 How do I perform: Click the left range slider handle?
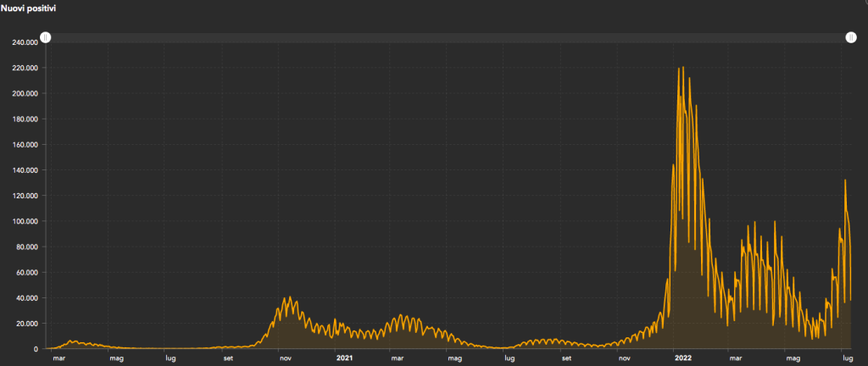coord(46,37)
